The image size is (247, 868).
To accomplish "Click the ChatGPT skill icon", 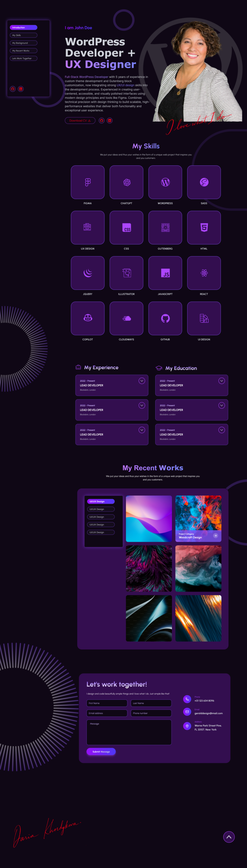I will pos(126,182).
